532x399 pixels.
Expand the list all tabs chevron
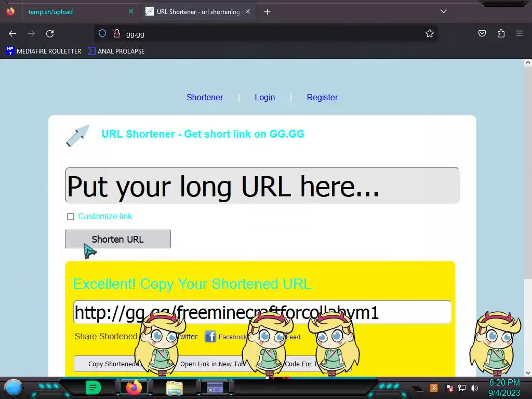coord(444,11)
